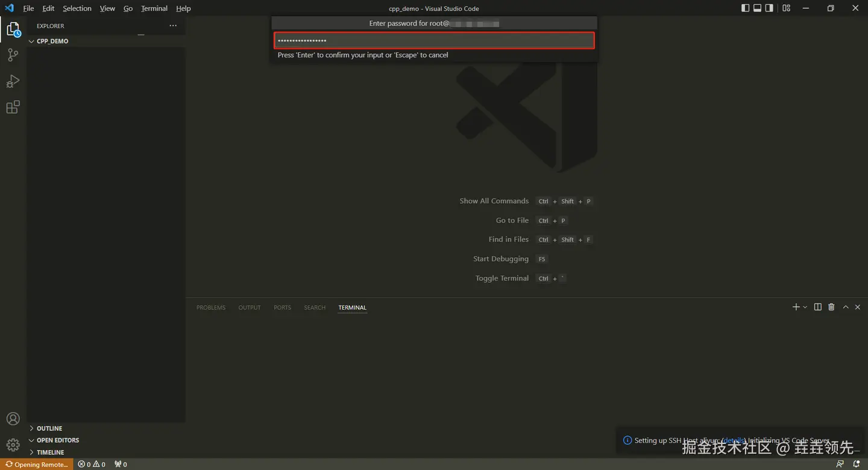Viewport: 868px width, 470px height.
Task: Minimize the VS Code window
Action: 805,8
